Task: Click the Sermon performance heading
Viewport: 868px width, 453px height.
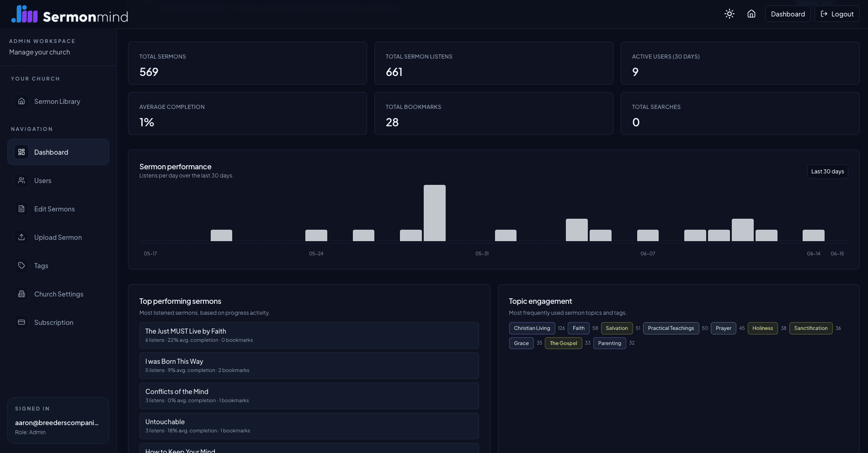Action: click(176, 167)
